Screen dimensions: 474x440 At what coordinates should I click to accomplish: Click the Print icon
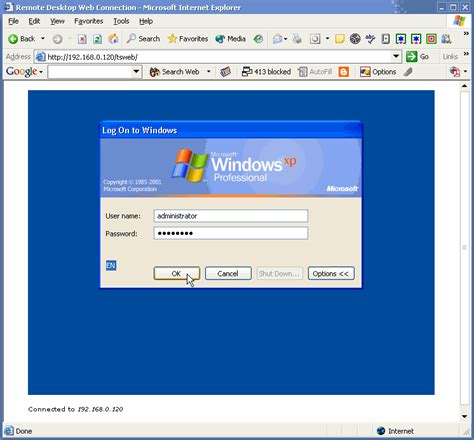tap(297, 39)
